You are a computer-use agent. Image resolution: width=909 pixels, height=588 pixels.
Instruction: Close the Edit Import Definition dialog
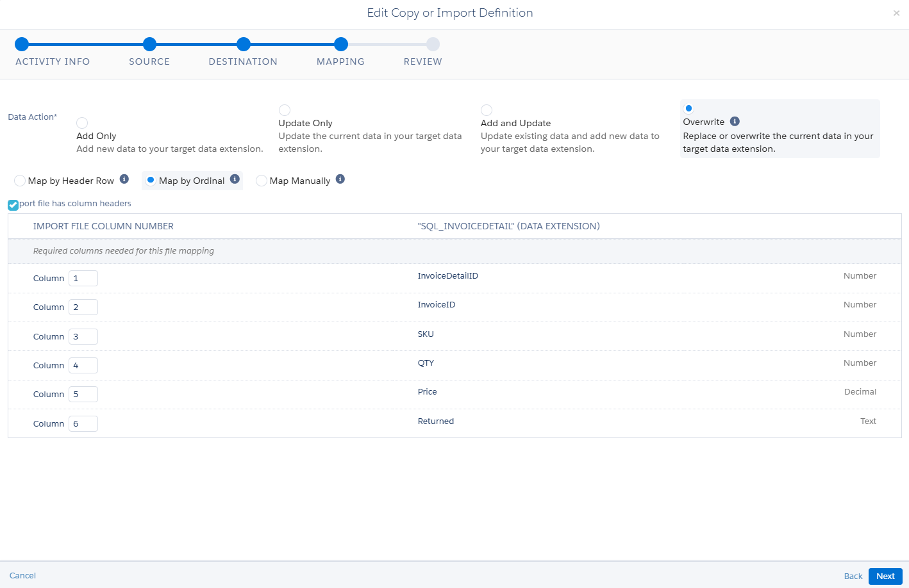896,13
